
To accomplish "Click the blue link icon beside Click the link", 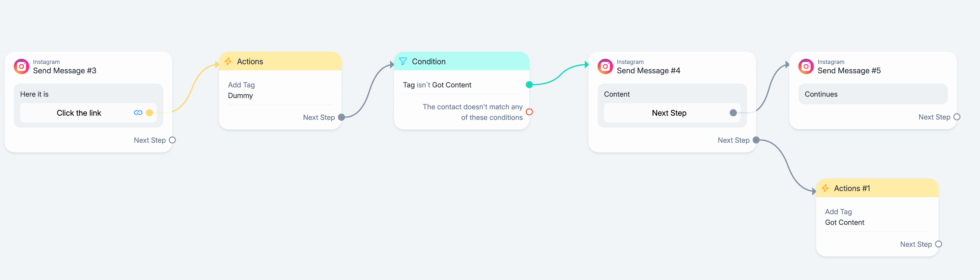I will tap(138, 113).
